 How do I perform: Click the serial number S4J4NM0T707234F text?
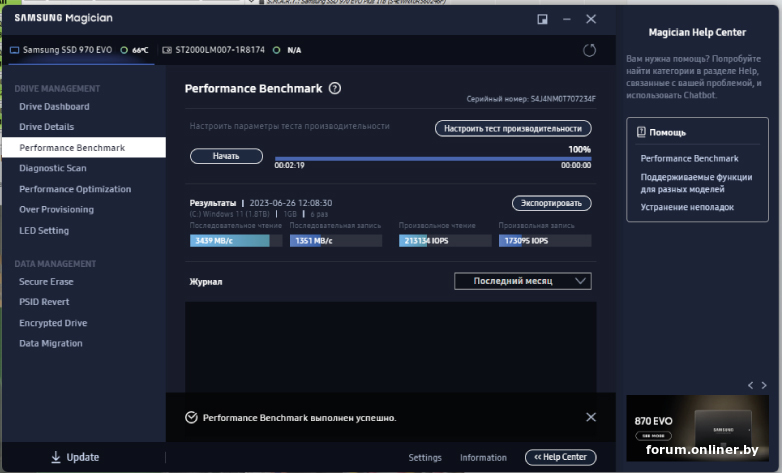[x=563, y=99]
